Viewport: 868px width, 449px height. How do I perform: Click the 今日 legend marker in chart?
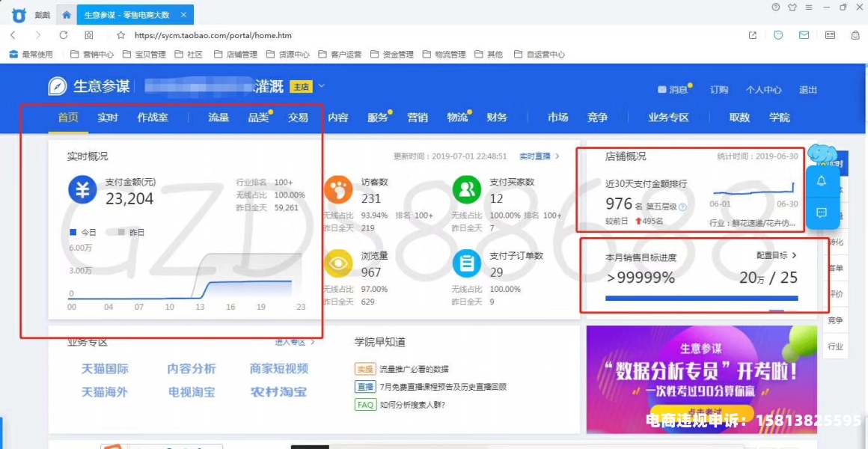point(73,233)
